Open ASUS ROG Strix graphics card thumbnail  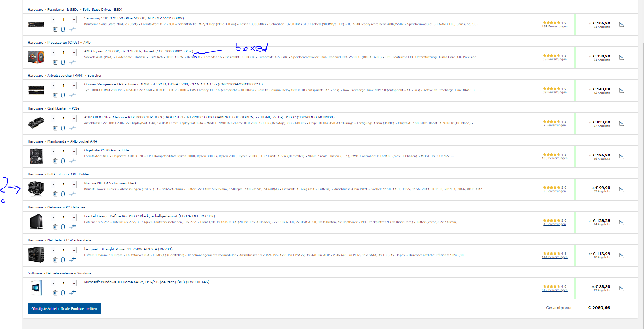pos(36,123)
